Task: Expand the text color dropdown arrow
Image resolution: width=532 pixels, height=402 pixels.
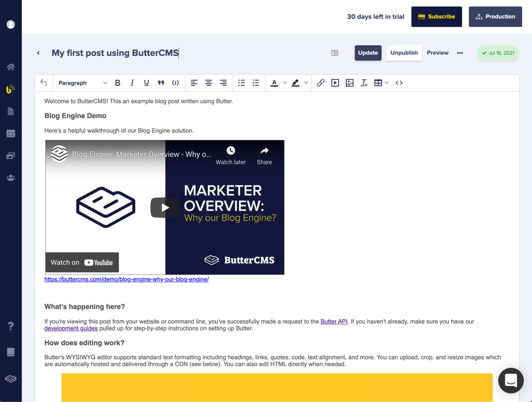Action: (x=285, y=83)
